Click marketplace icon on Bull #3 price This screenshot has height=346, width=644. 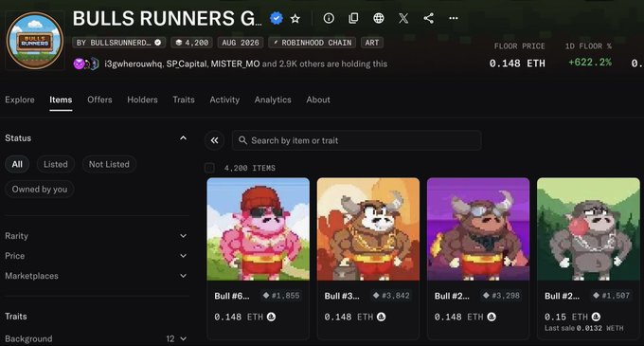pos(381,317)
